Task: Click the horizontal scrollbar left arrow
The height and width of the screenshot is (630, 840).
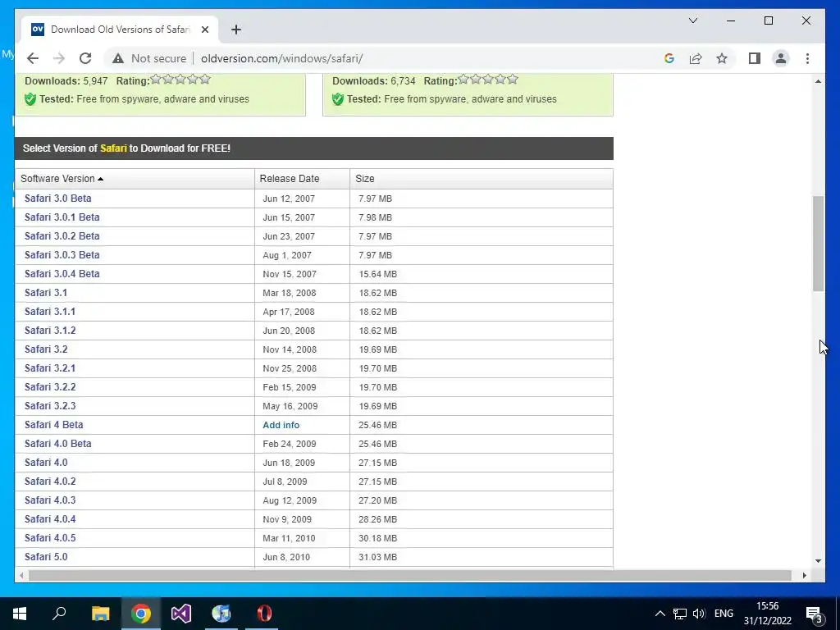Action: coord(21,575)
